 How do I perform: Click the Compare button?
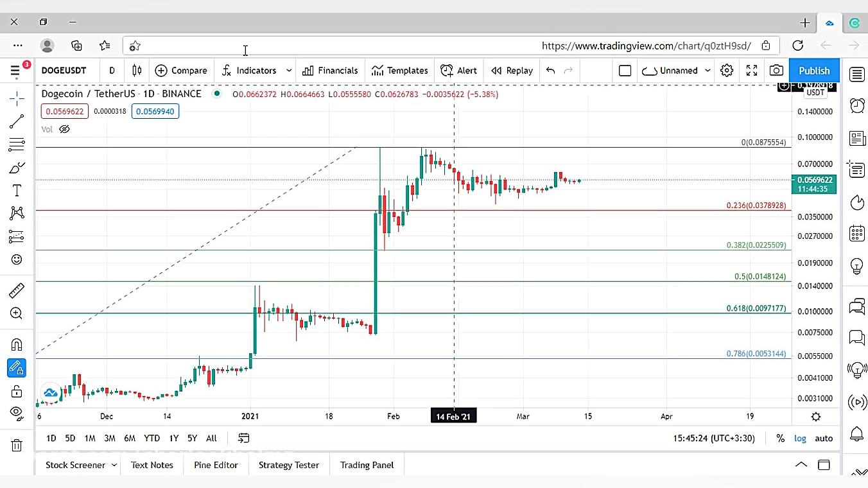pos(181,71)
